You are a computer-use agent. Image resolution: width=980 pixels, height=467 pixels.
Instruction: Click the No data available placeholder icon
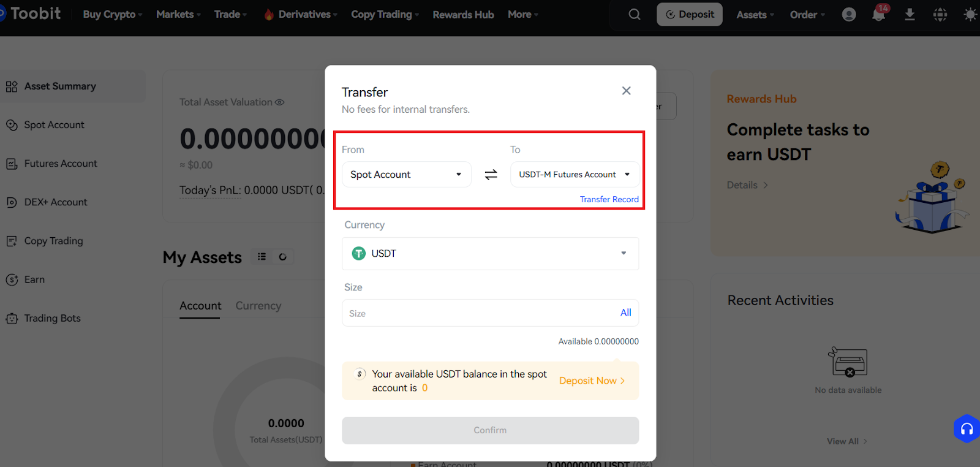pos(848,362)
